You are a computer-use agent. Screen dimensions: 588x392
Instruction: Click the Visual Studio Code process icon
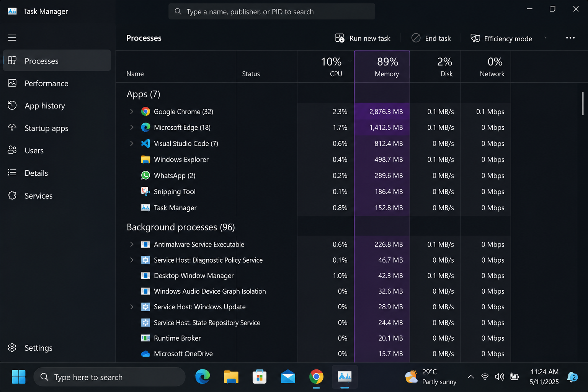145,143
